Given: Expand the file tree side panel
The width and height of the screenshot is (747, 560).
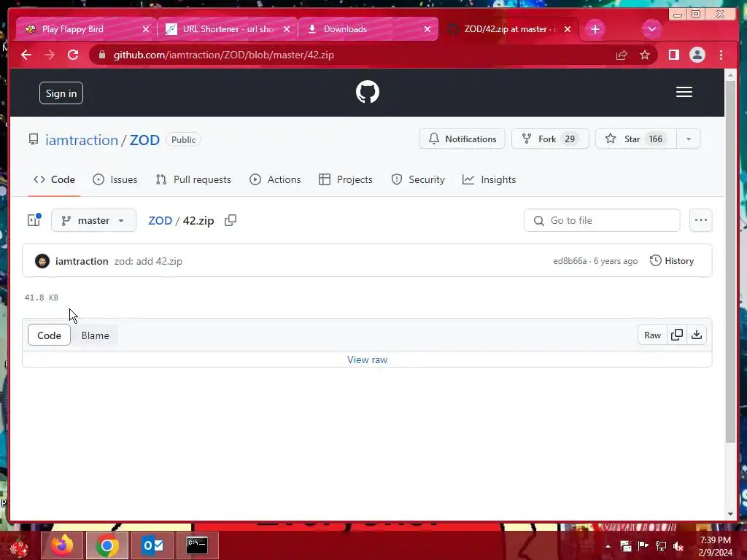Looking at the screenshot, I should click(34, 220).
